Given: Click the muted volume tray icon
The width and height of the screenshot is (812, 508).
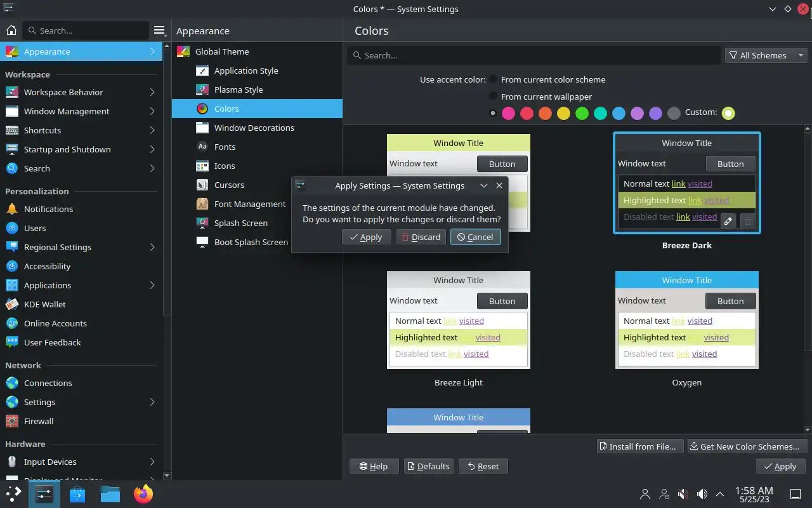Looking at the screenshot, I should point(683,493).
